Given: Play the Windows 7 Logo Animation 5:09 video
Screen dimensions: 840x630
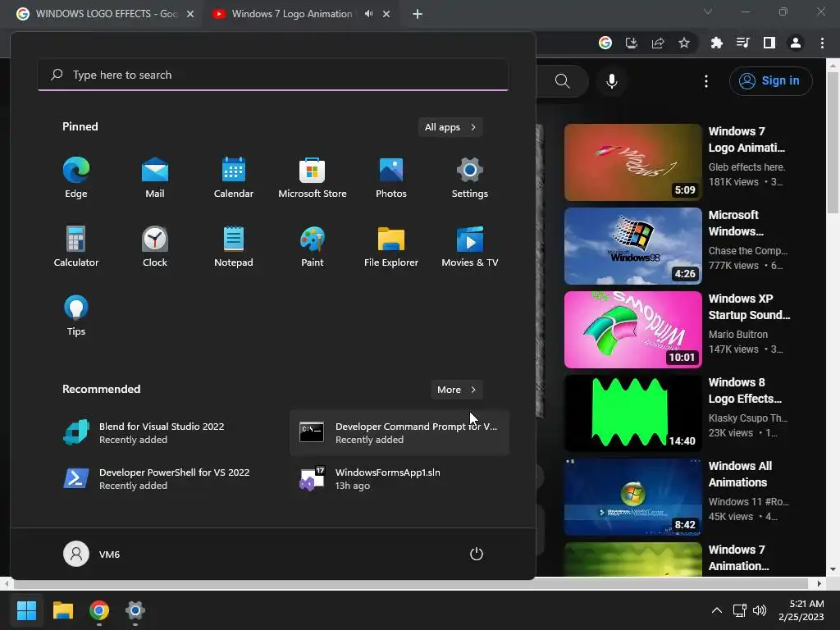Looking at the screenshot, I should pyautogui.click(x=632, y=162).
